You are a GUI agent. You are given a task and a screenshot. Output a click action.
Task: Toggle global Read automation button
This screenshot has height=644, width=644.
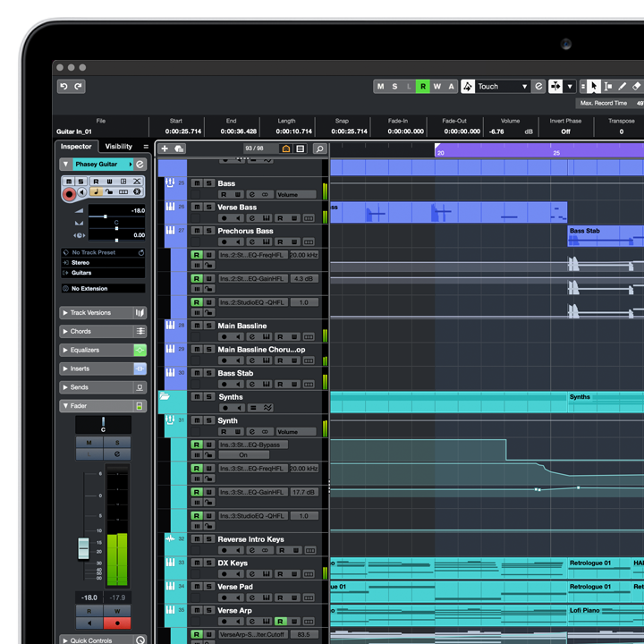pos(423,87)
